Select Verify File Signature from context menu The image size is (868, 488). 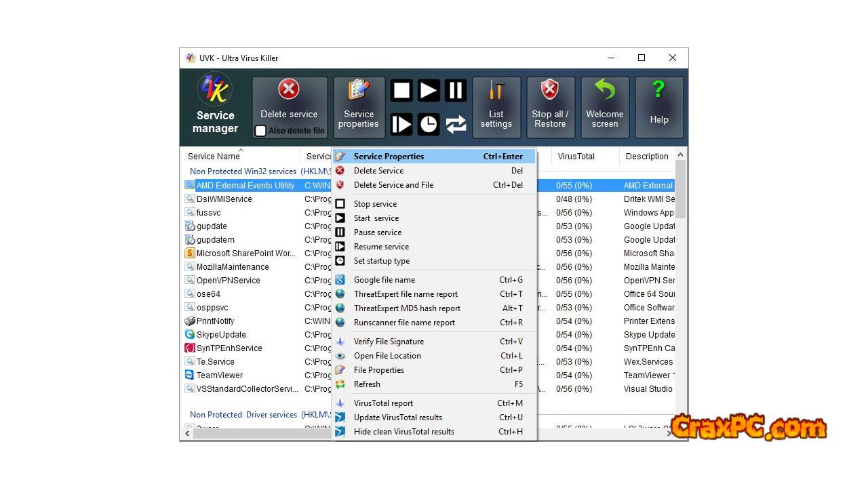(389, 342)
